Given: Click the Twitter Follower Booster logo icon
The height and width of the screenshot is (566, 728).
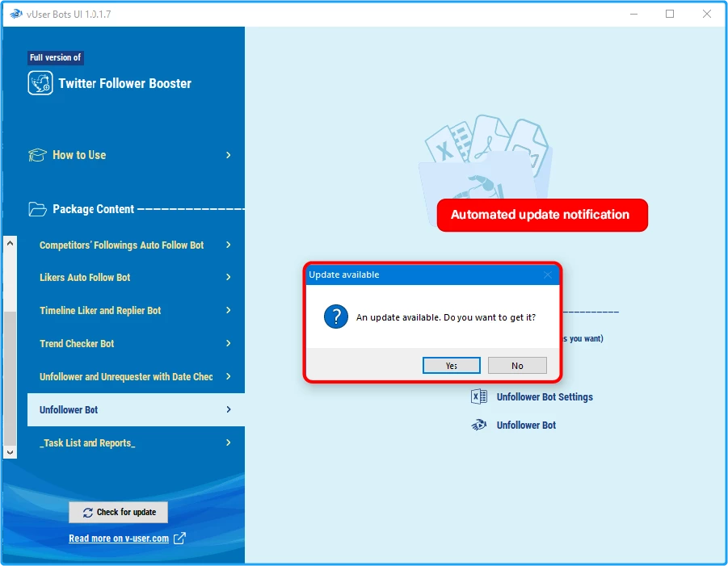Looking at the screenshot, I should [40, 83].
